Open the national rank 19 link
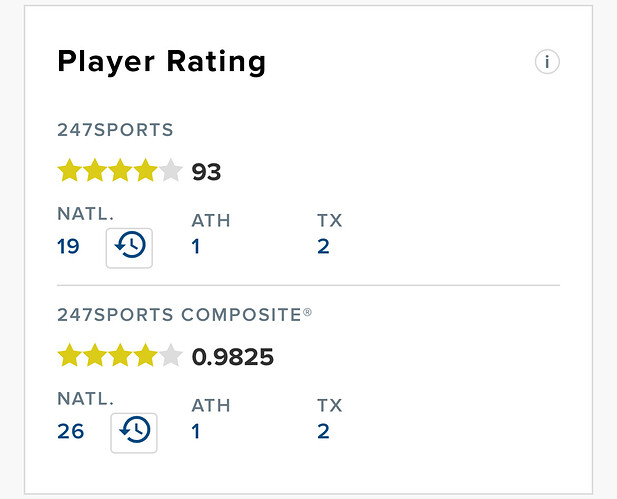 pyautogui.click(x=68, y=245)
